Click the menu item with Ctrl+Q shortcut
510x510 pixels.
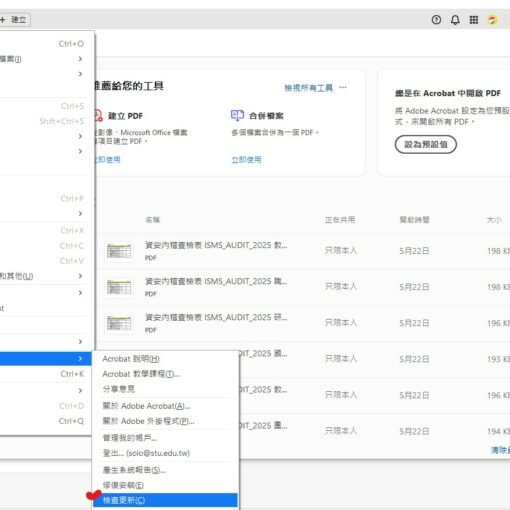click(45, 421)
